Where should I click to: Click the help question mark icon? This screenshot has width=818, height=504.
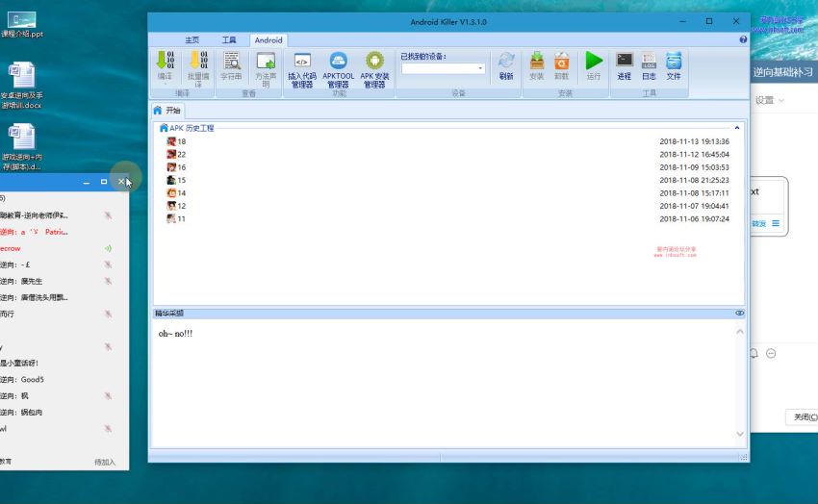pos(743,39)
